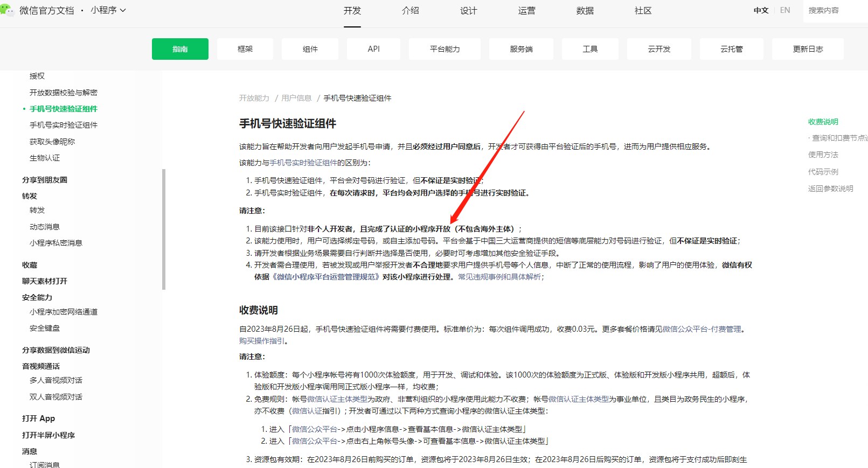Open 微信公众平台-付费管理 link
The width and height of the screenshot is (868, 468).
702,329
